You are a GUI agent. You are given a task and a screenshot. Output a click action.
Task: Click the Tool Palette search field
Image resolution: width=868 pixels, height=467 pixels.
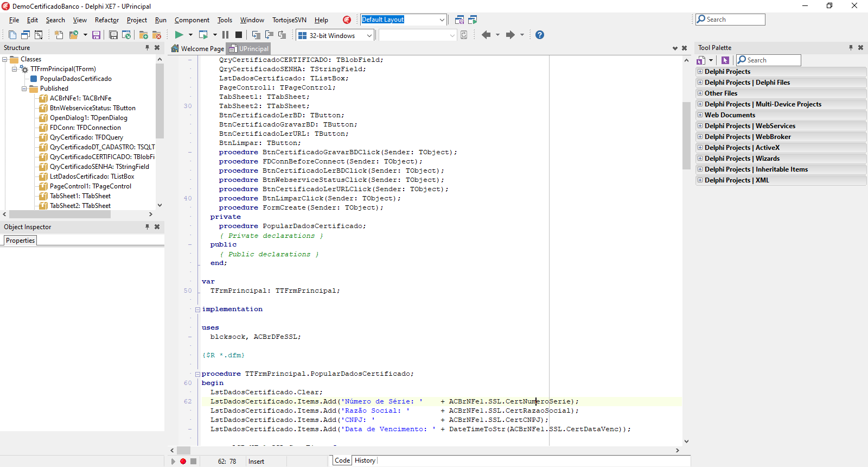(x=769, y=60)
